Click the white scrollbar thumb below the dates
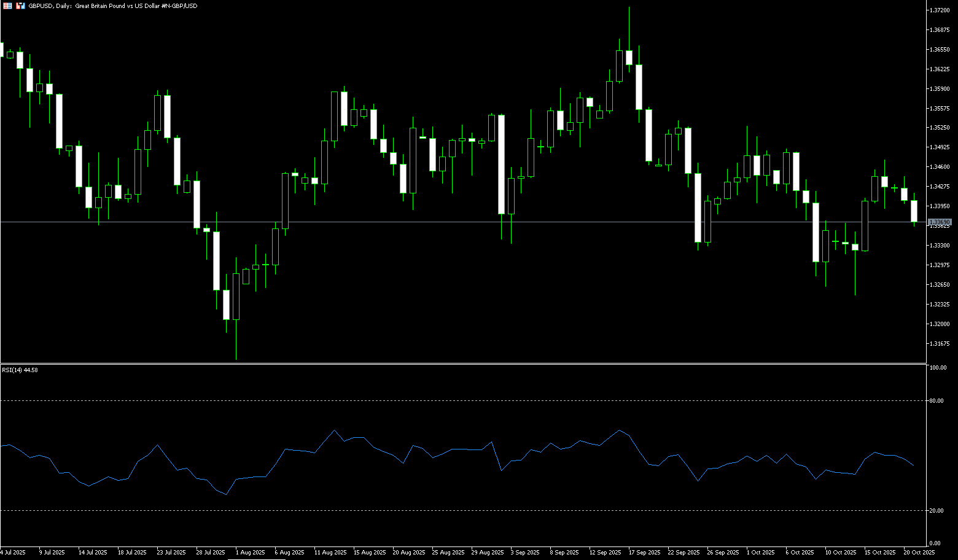This screenshot has height=560, width=958. tap(256, 559)
